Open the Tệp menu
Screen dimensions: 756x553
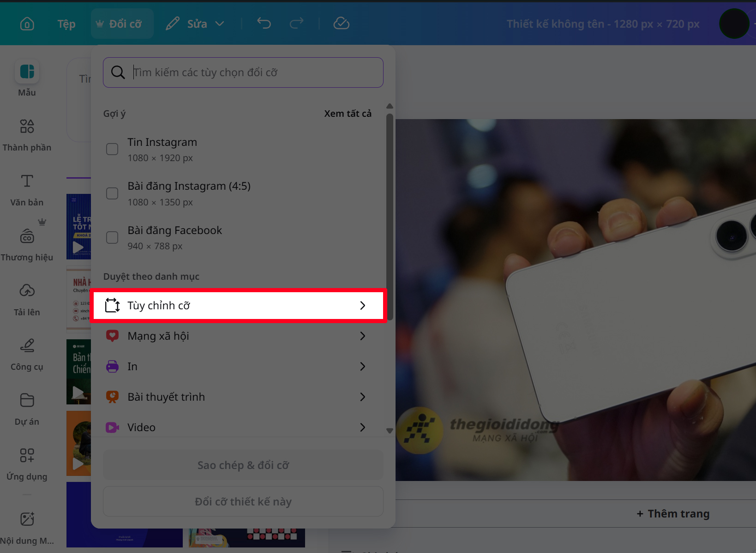66,23
